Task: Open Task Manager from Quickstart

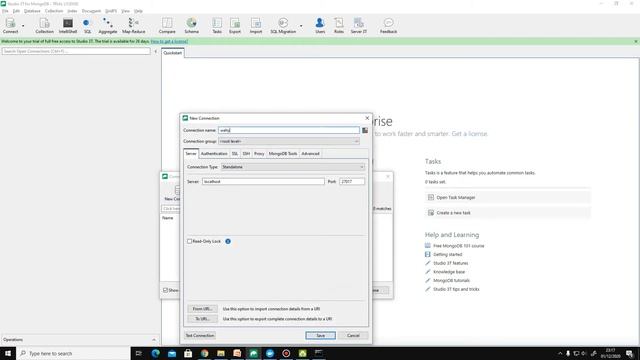Action: tap(507, 198)
